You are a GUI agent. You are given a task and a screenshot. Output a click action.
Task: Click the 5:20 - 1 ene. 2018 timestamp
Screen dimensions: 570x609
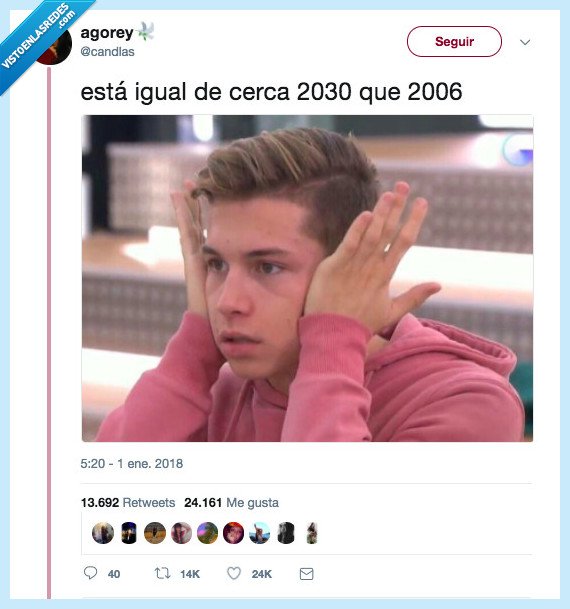tap(132, 463)
